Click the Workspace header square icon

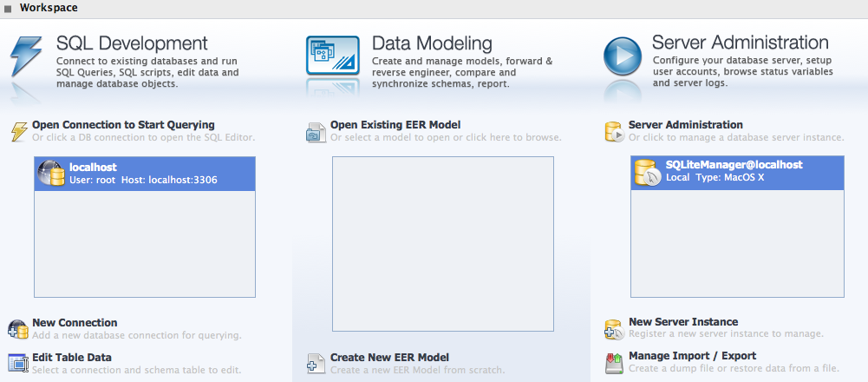pyautogui.click(x=7, y=9)
